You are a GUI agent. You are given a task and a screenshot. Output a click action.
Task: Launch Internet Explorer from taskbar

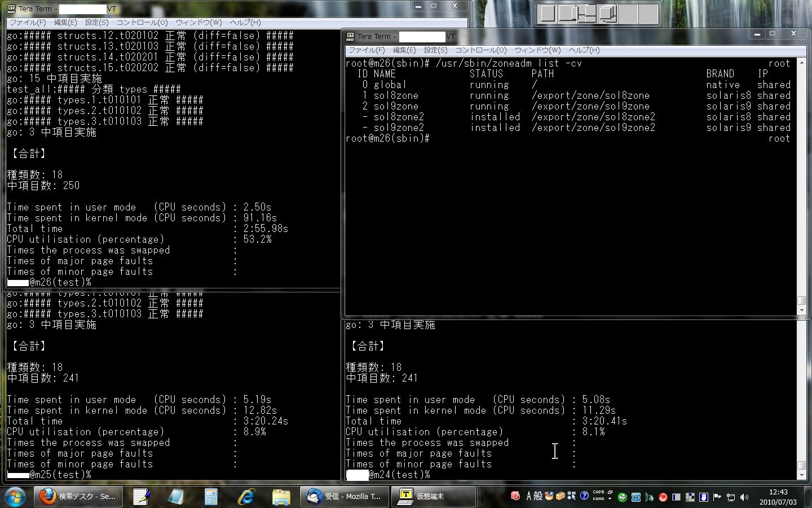click(x=246, y=497)
